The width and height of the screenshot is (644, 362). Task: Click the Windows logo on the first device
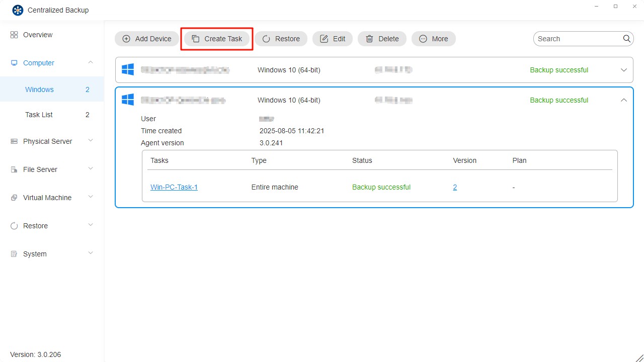point(127,70)
